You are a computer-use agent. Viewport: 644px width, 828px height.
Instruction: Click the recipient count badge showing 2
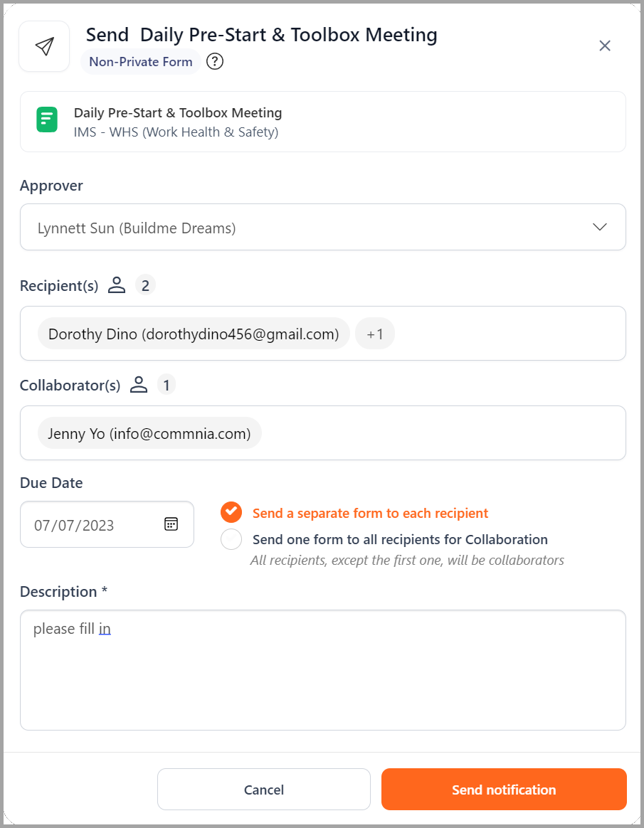pos(145,285)
